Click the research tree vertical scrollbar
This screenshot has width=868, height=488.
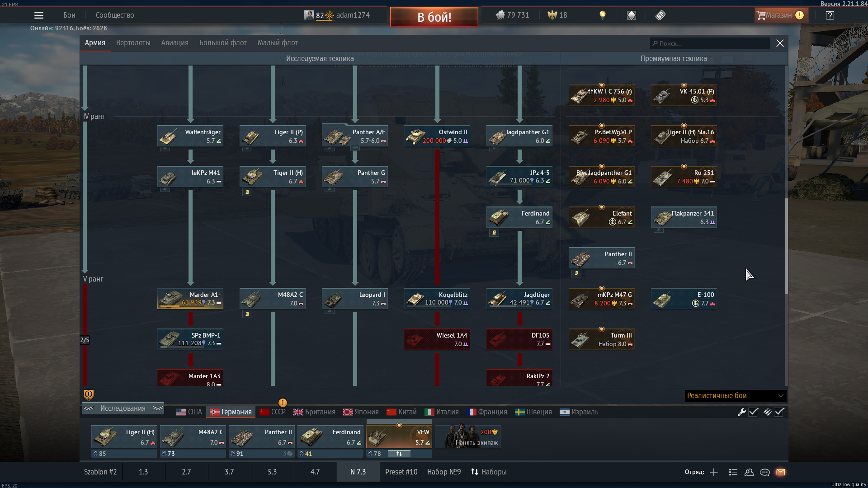pos(786,246)
